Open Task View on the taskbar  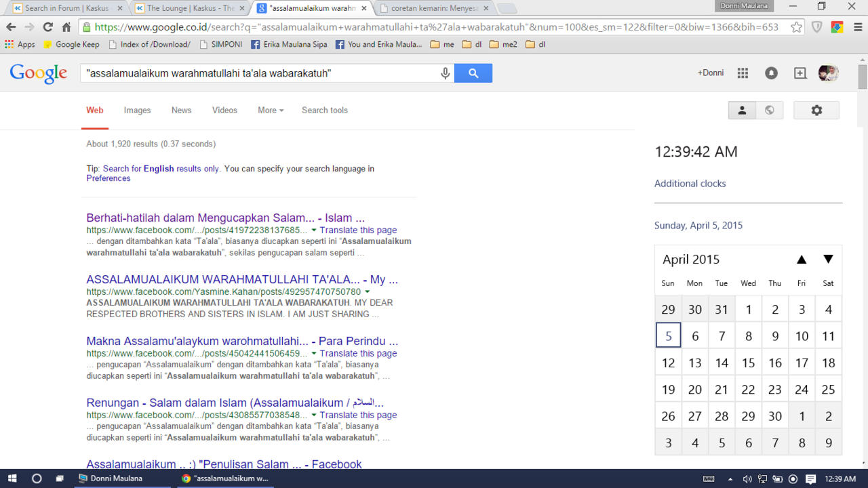pos(60,479)
